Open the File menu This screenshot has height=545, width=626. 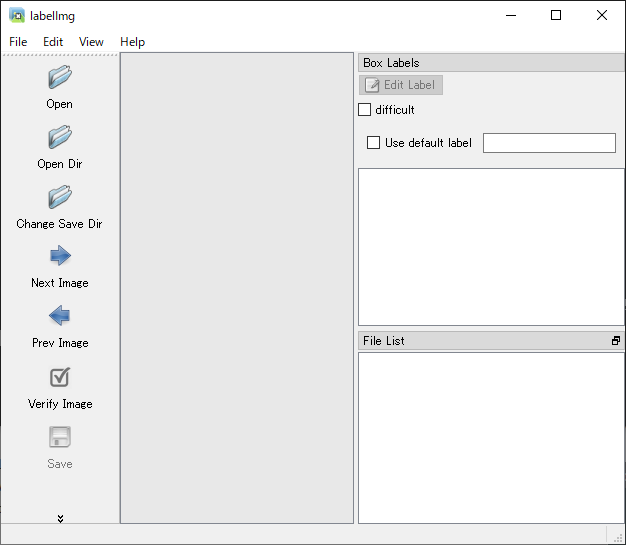point(18,42)
